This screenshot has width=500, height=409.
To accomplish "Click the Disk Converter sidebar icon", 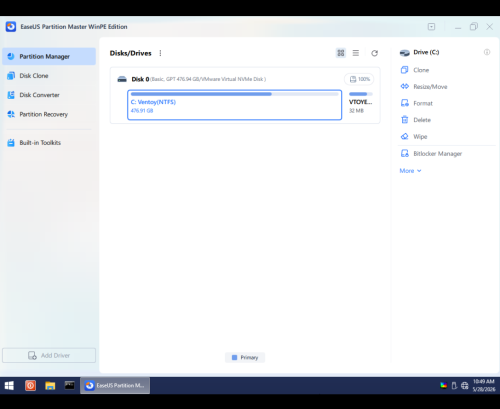I will (11, 95).
